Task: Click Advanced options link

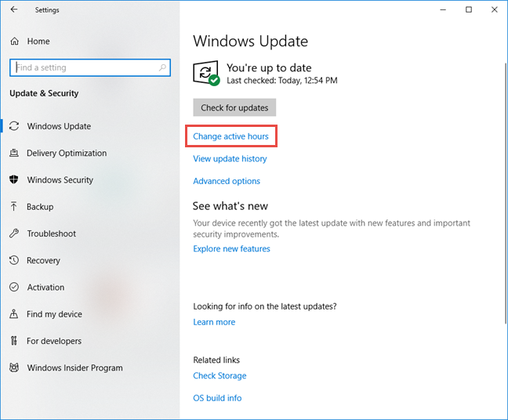Action: [x=227, y=181]
